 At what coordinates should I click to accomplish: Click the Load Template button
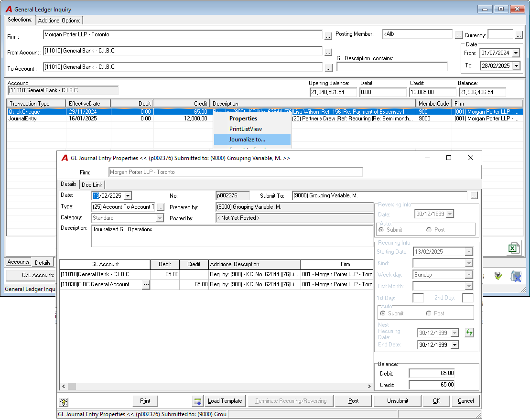point(225,401)
